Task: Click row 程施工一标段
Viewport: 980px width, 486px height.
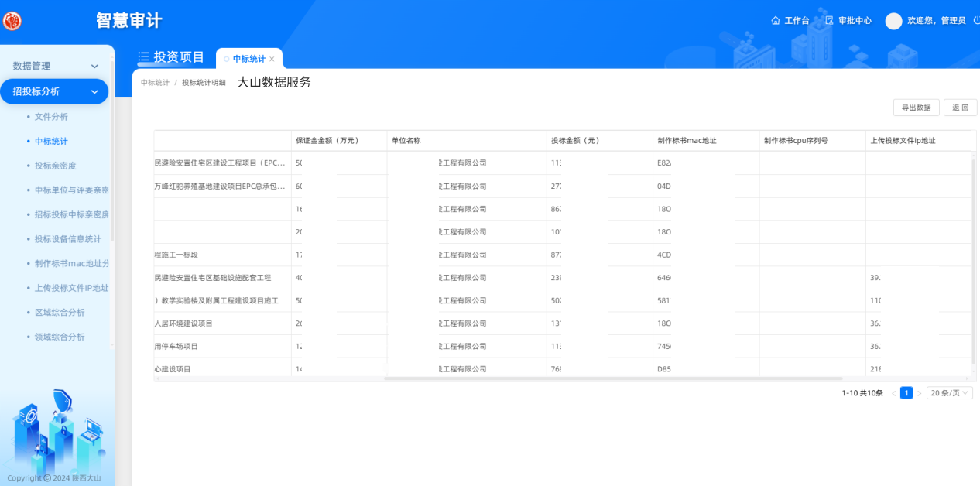Action: point(563,255)
